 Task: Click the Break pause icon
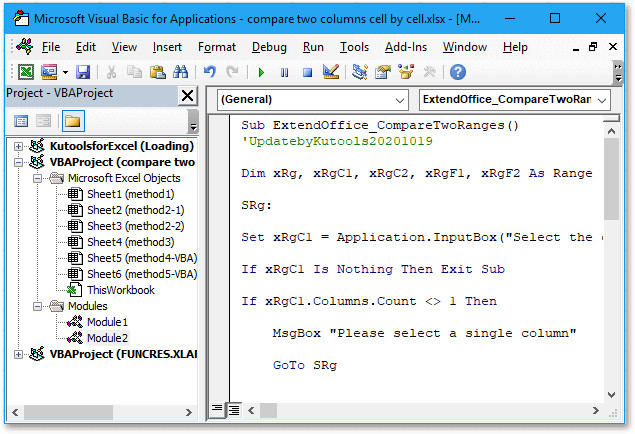(284, 73)
